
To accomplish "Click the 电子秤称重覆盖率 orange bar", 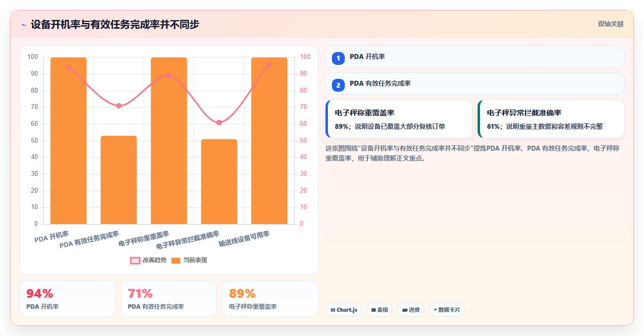I will pyautogui.click(x=169, y=141).
